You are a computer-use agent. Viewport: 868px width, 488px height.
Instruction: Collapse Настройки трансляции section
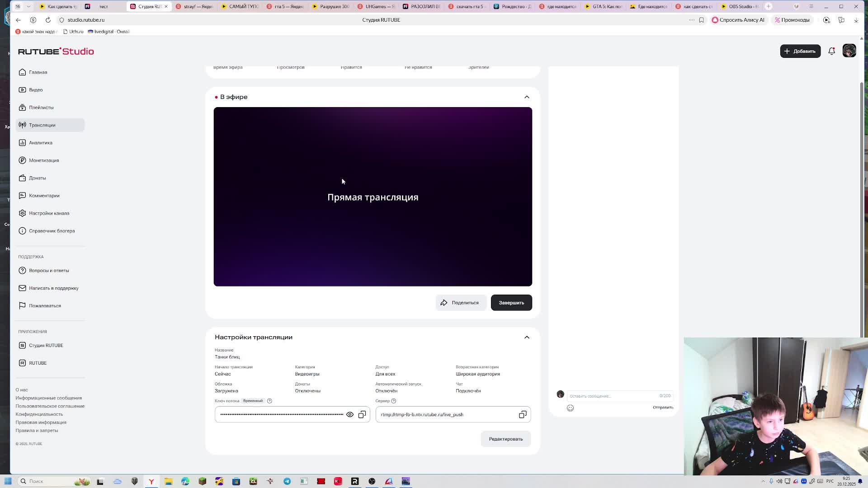tap(527, 337)
